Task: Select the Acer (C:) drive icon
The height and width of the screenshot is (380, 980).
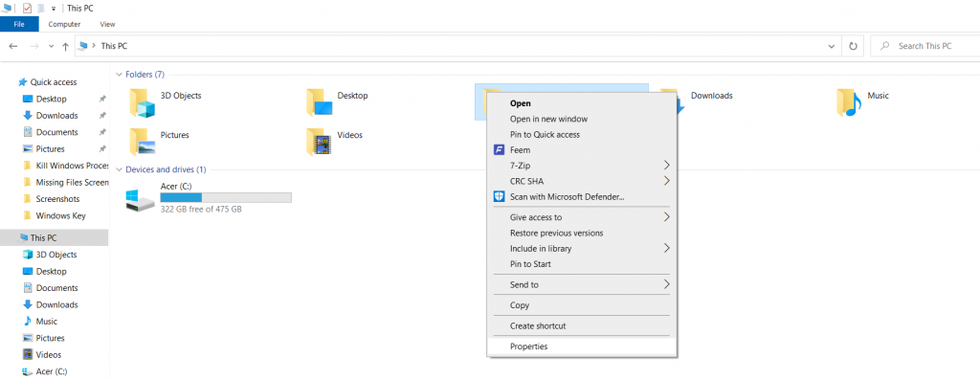Action: click(x=140, y=200)
